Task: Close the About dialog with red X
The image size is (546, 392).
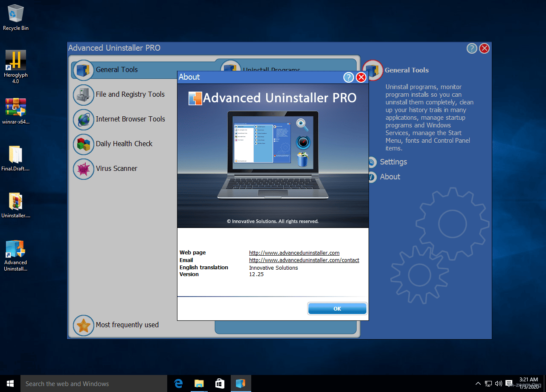Action: 361,77
